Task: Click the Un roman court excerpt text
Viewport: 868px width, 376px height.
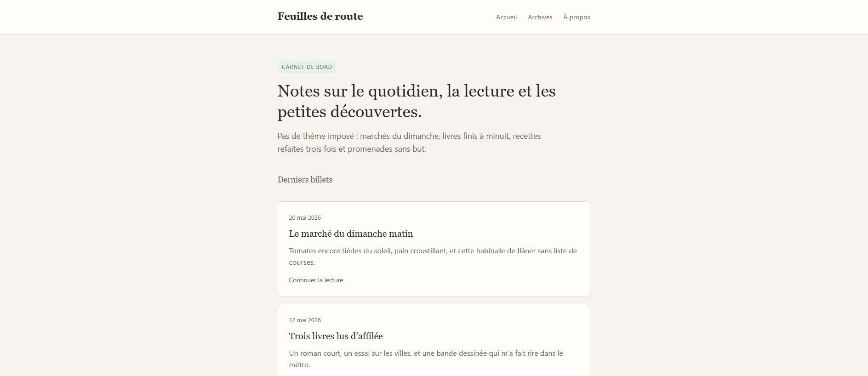Action: pos(426,359)
